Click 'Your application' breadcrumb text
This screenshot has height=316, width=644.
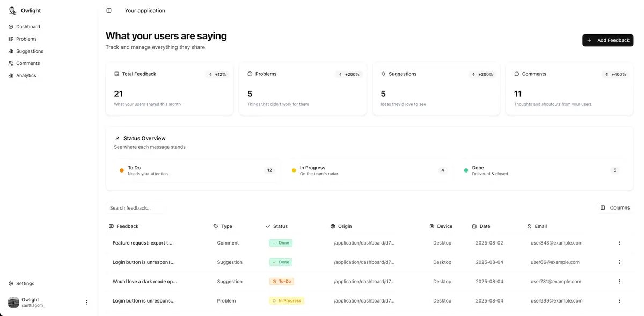click(x=145, y=10)
